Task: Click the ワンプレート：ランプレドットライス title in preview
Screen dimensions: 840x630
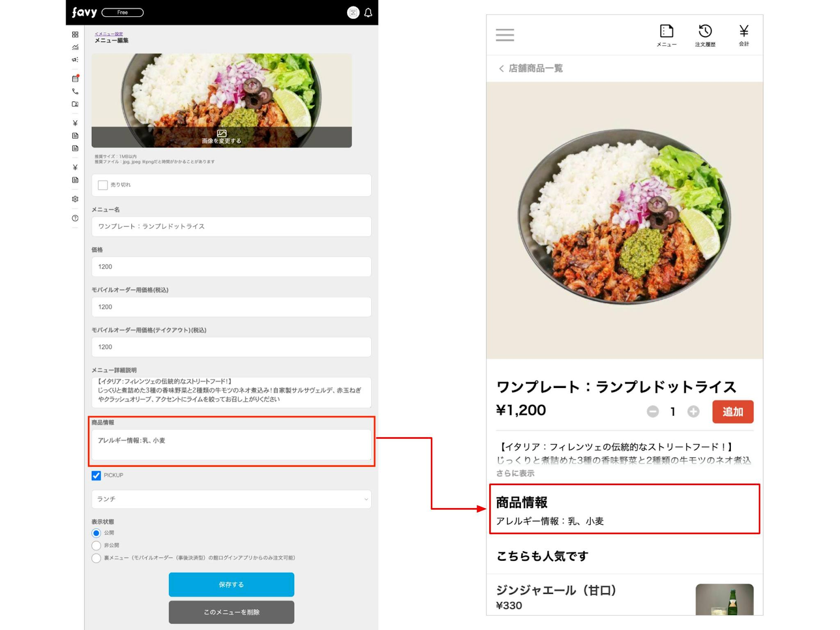Action: tap(616, 387)
